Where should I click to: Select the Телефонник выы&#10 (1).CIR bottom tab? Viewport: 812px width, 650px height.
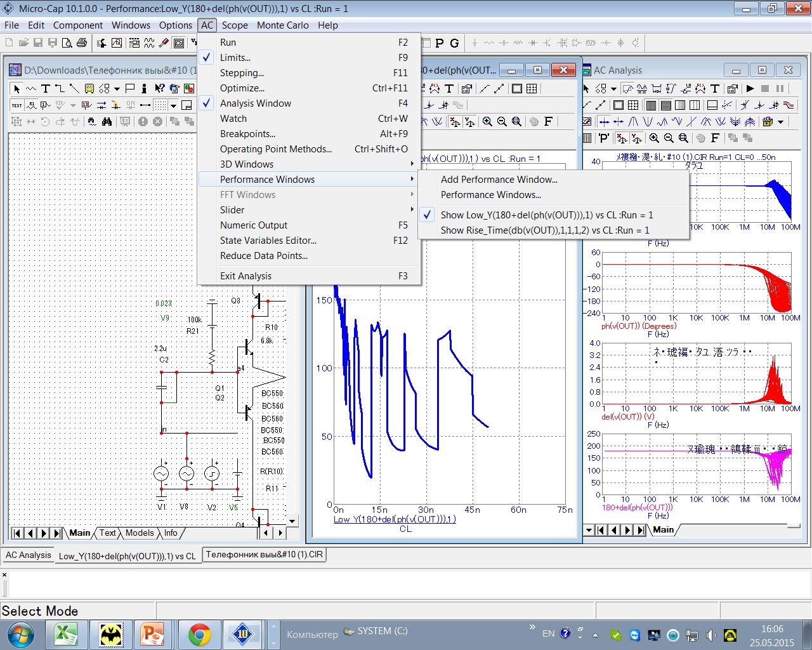(265, 555)
